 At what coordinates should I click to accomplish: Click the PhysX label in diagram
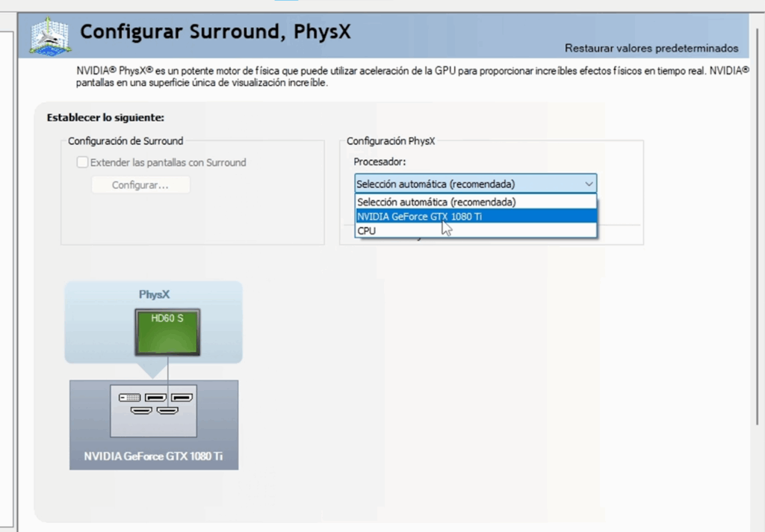(154, 294)
